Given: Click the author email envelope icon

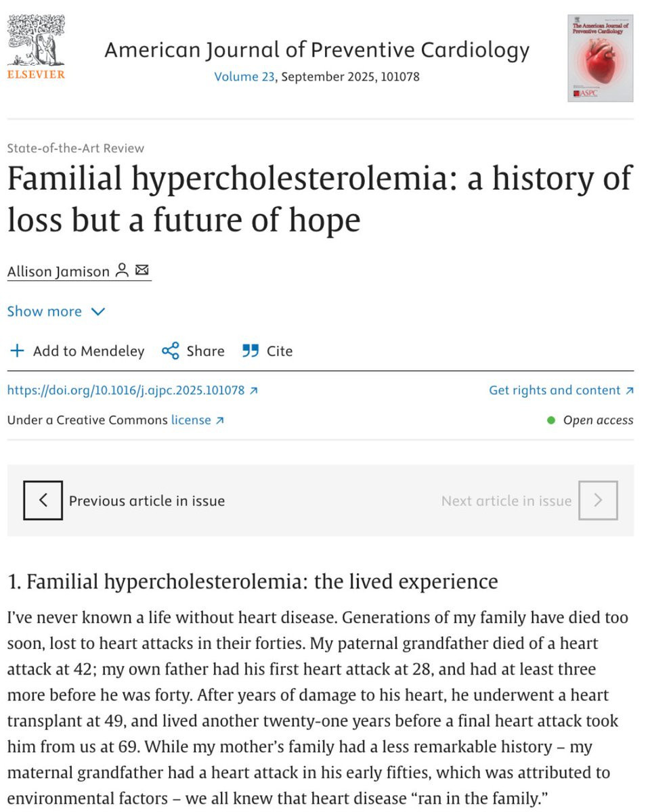Looking at the screenshot, I should click(x=142, y=270).
